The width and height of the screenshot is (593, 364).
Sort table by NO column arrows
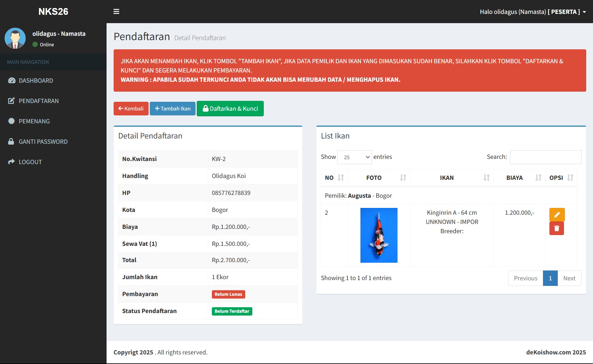[x=340, y=178]
